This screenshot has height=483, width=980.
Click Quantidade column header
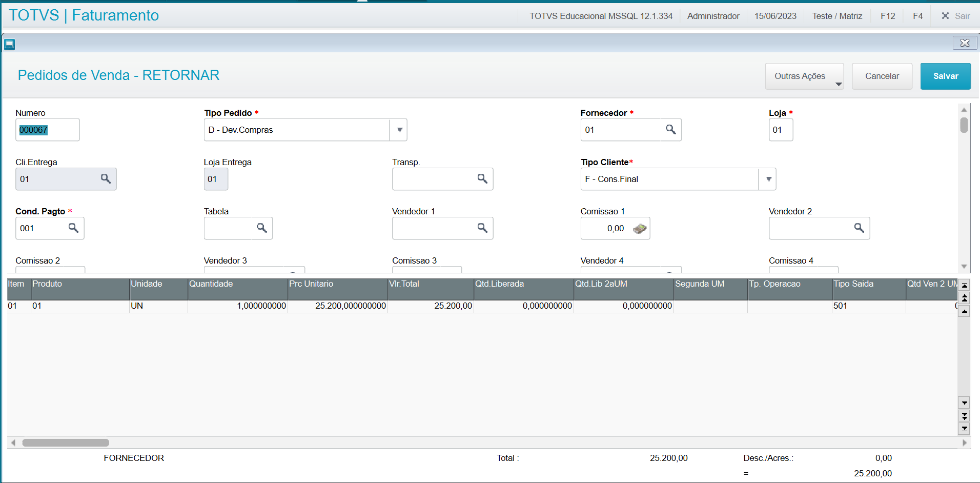[x=238, y=289]
